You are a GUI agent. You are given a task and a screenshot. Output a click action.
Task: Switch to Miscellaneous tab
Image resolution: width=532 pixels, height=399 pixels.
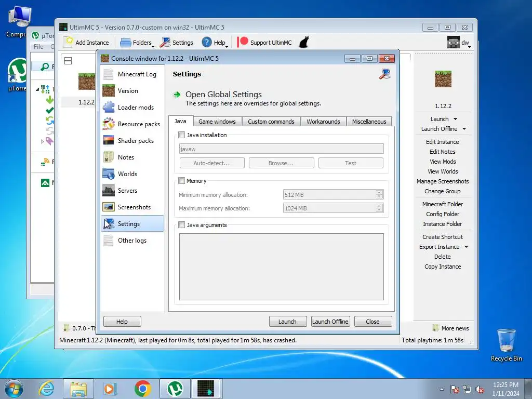click(369, 122)
